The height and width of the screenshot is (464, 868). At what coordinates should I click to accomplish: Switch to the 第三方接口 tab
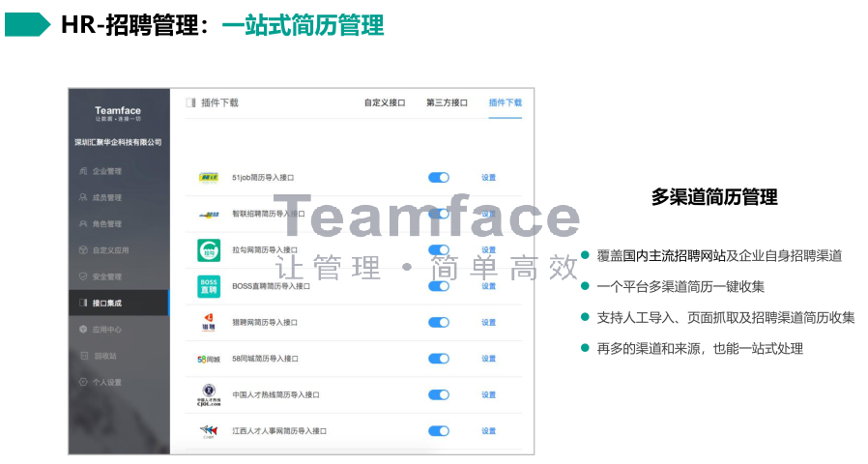tap(447, 102)
